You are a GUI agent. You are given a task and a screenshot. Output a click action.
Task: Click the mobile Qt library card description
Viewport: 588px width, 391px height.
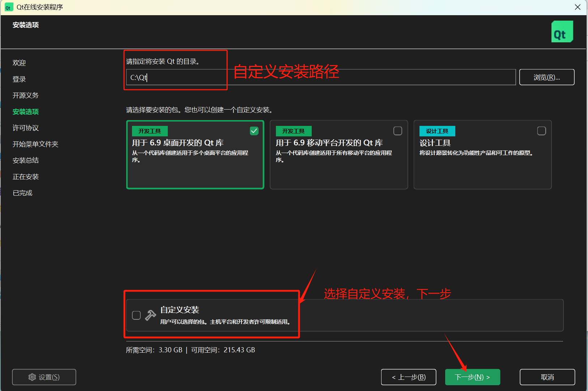(334, 156)
